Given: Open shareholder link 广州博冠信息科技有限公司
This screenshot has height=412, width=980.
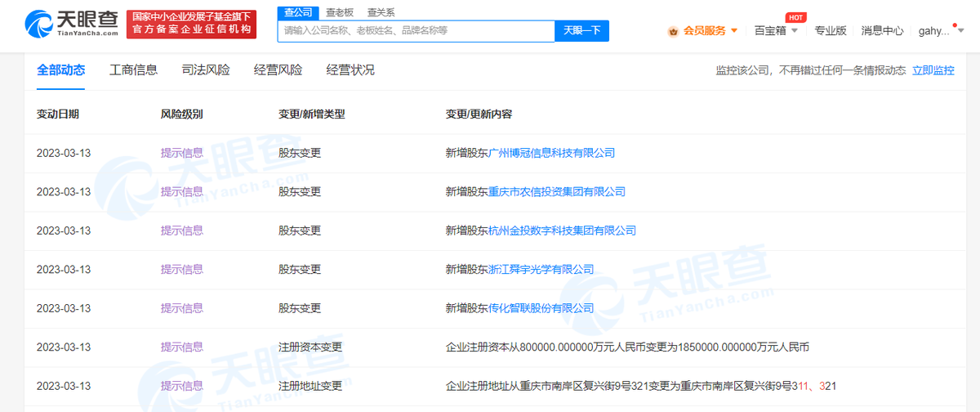Looking at the screenshot, I should (551, 153).
